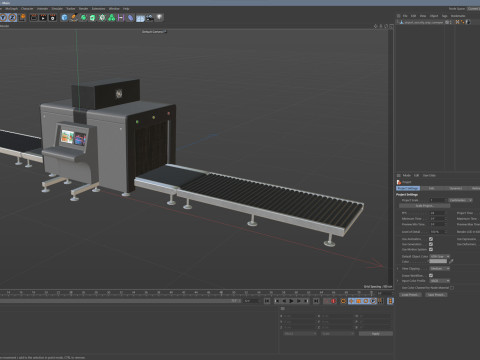The width and height of the screenshot is (480, 360).
Task: Add a Cube primitive object
Action: (64, 18)
